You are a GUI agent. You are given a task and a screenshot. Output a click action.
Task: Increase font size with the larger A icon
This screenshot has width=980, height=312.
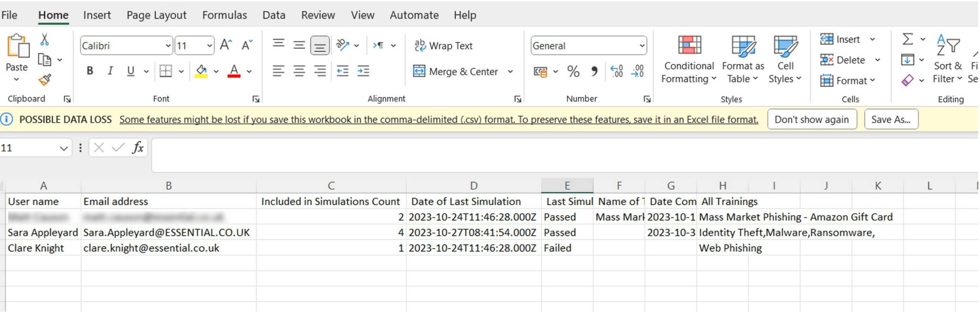click(x=226, y=45)
